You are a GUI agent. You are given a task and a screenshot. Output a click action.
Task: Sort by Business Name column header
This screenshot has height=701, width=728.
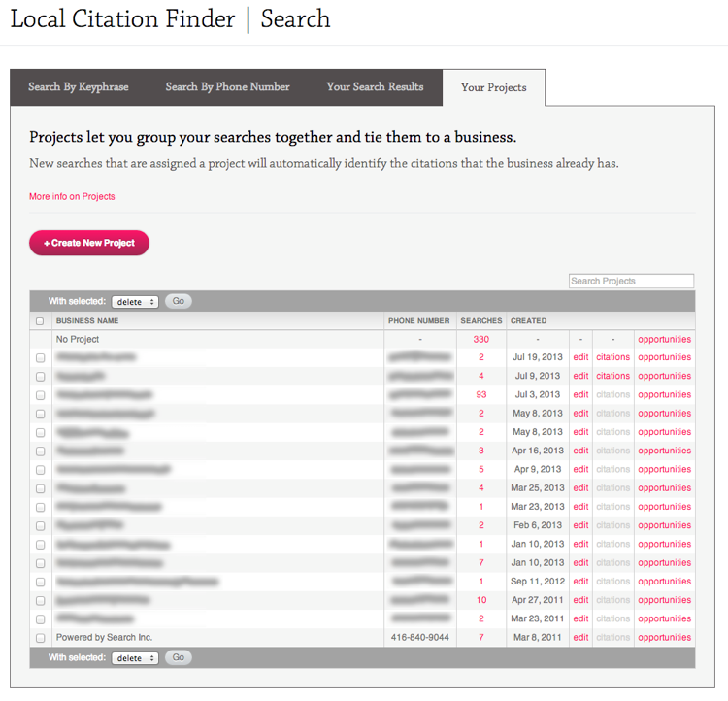point(87,321)
